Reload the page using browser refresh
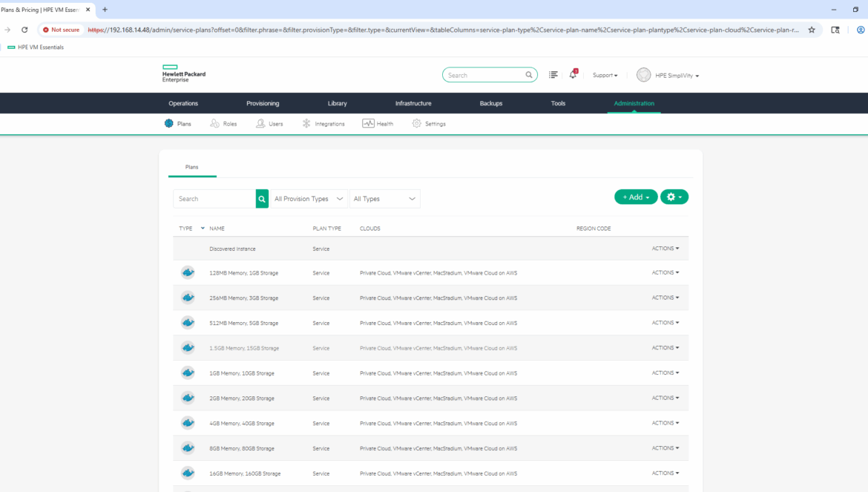This screenshot has width=868, height=492. point(24,30)
